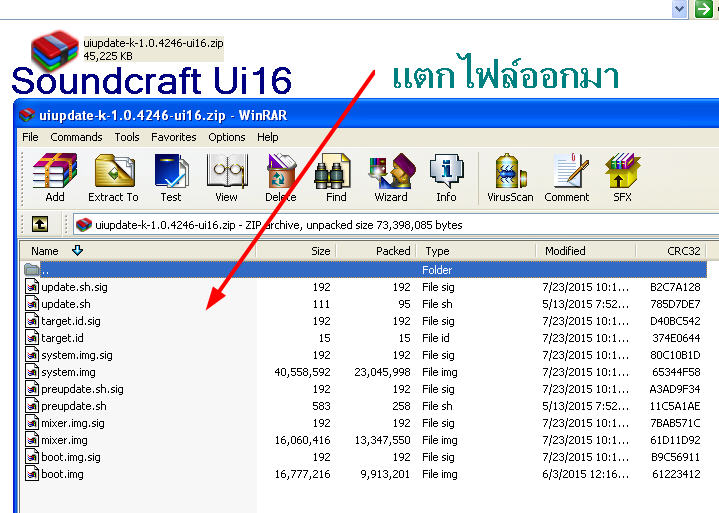This screenshot has width=719, height=513.
Task: Click system.img size 40,558,592
Action: point(302,372)
